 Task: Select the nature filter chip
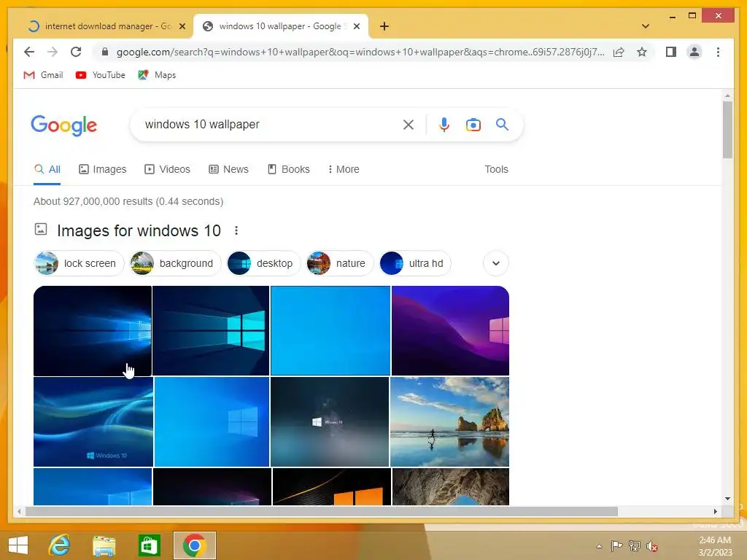pyautogui.click(x=339, y=263)
